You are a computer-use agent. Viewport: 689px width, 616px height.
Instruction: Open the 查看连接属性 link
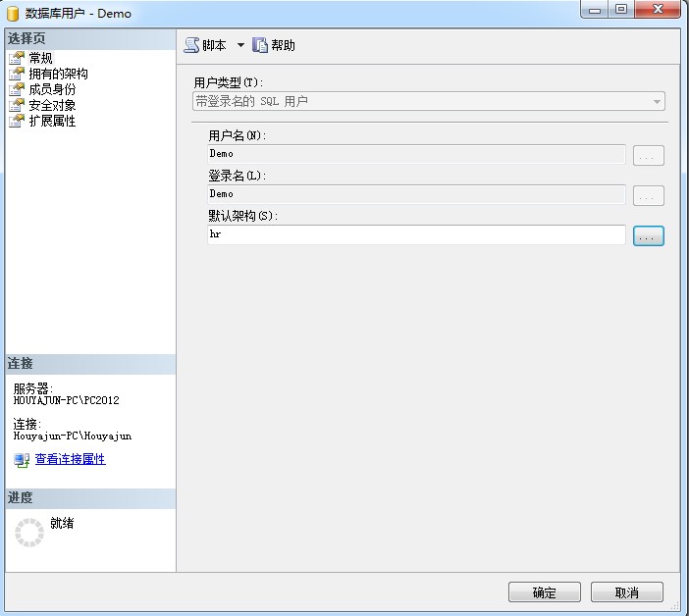pyautogui.click(x=70, y=459)
